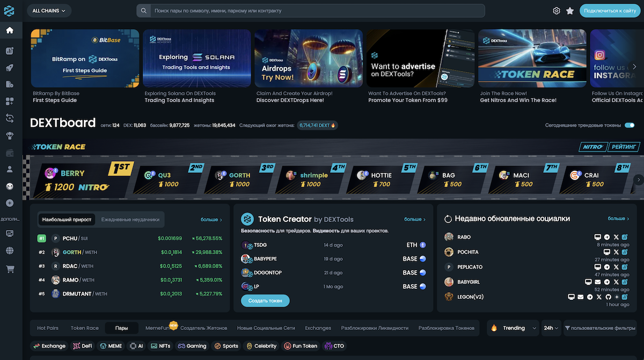
Task: Select the Token Race tab
Action: (x=85, y=328)
